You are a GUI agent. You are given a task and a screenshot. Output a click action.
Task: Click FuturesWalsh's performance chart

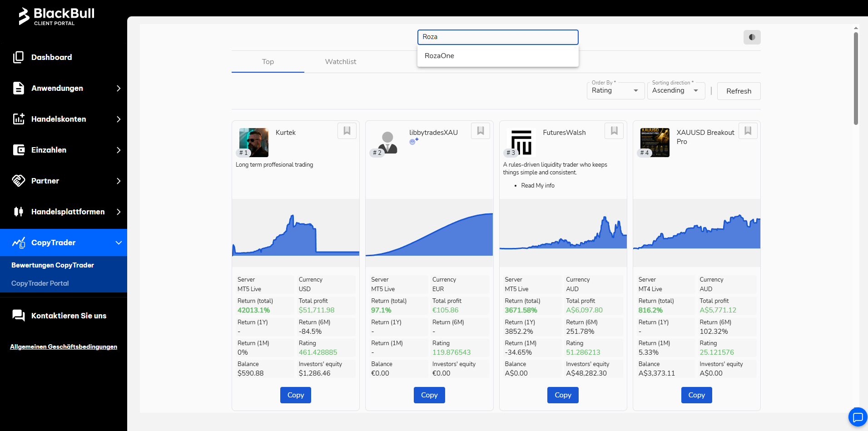click(x=563, y=233)
